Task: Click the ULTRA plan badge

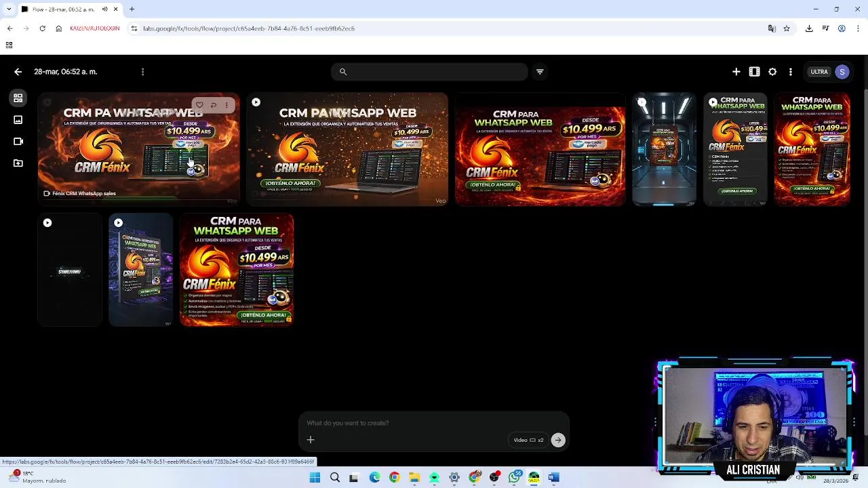Action: pyautogui.click(x=819, y=72)
